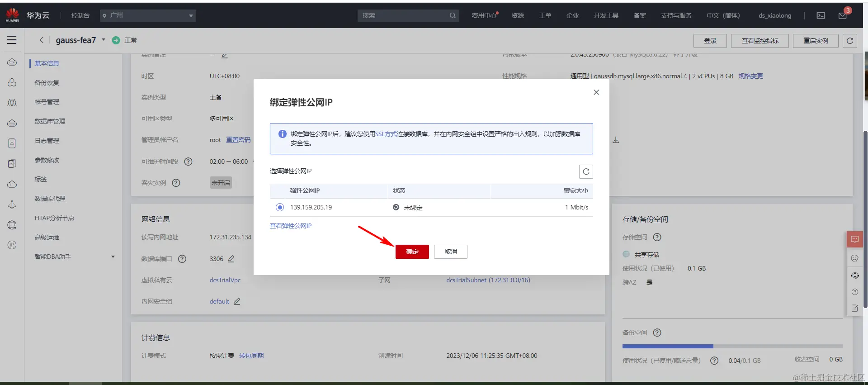Open the 中文 (简体) language menu
The height and width of the screenshot is (385, 868).
click(x=723, y=15)
